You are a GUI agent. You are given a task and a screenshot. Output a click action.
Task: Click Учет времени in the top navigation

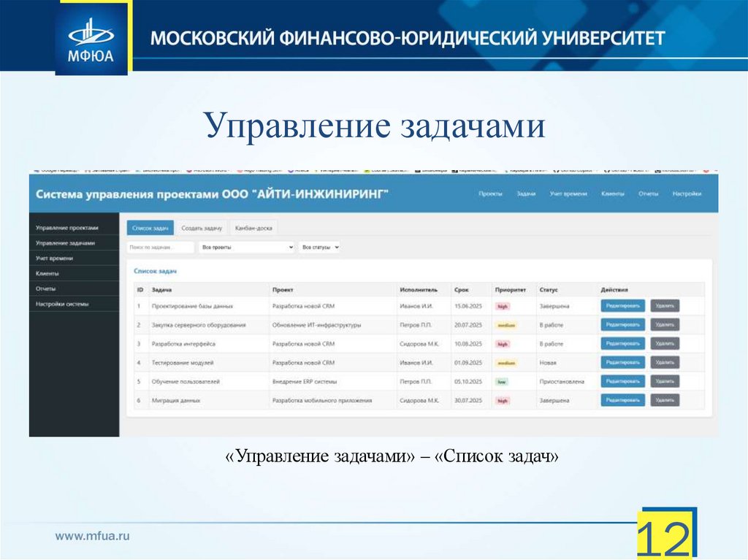point(569,193)
